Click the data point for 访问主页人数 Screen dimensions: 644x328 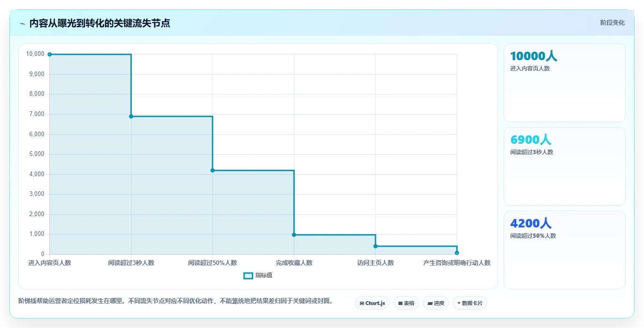click(376, 246)
